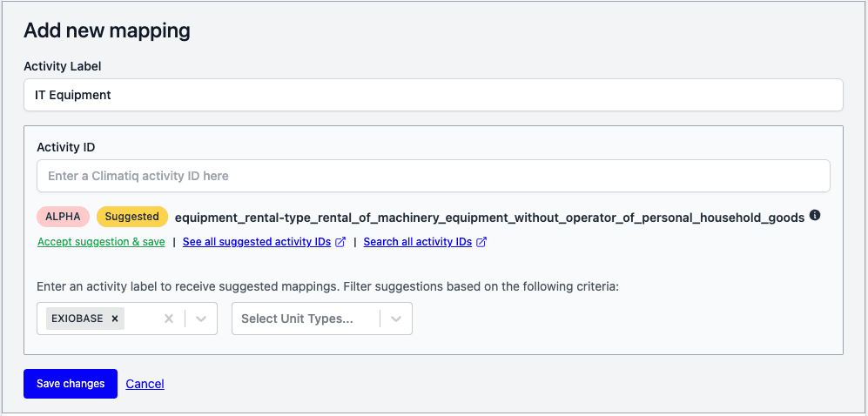The image size is (868, 416).
Task: Open the 'Search all activity IDs' link
Action: pyautogui.click(x=418, y=242)
